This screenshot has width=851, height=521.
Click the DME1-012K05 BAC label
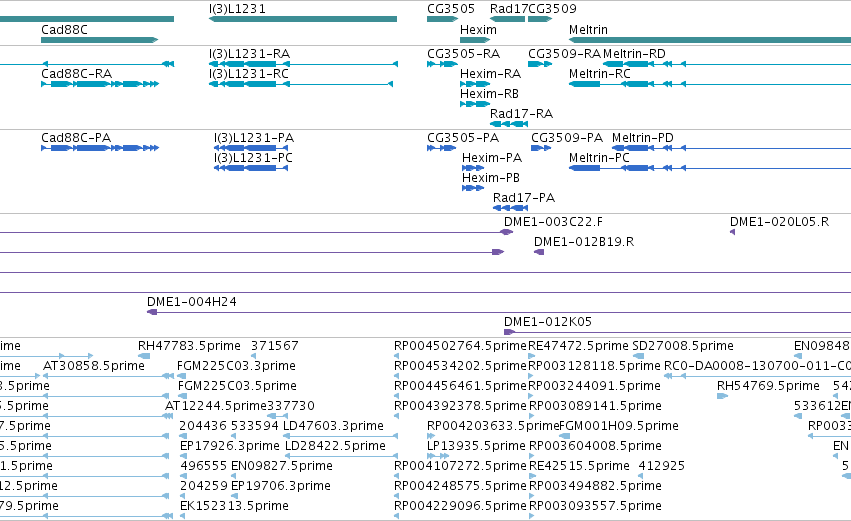(548, 322)
